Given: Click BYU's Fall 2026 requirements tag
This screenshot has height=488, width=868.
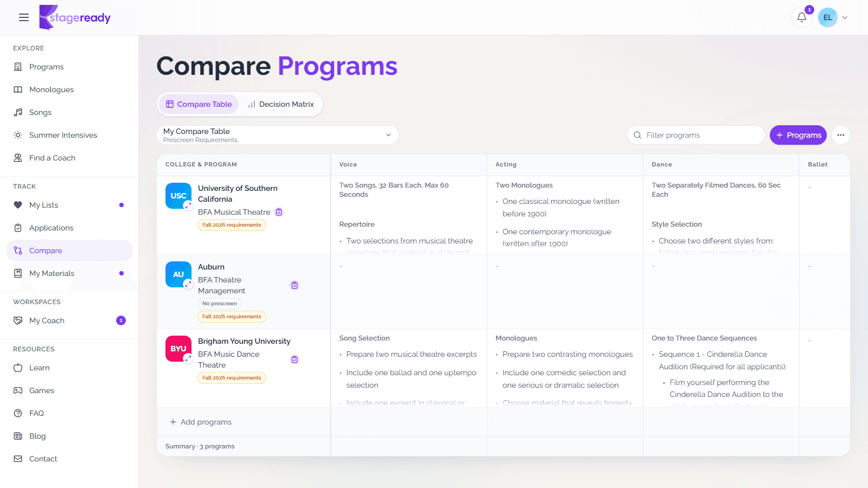Looking at the screenshot, I should 232,378.
